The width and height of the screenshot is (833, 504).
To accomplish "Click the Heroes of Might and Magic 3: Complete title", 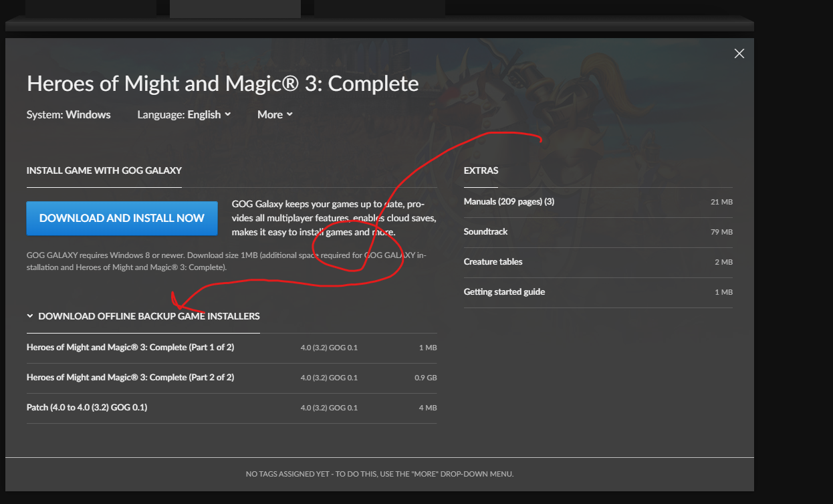I will coord(223,84).
